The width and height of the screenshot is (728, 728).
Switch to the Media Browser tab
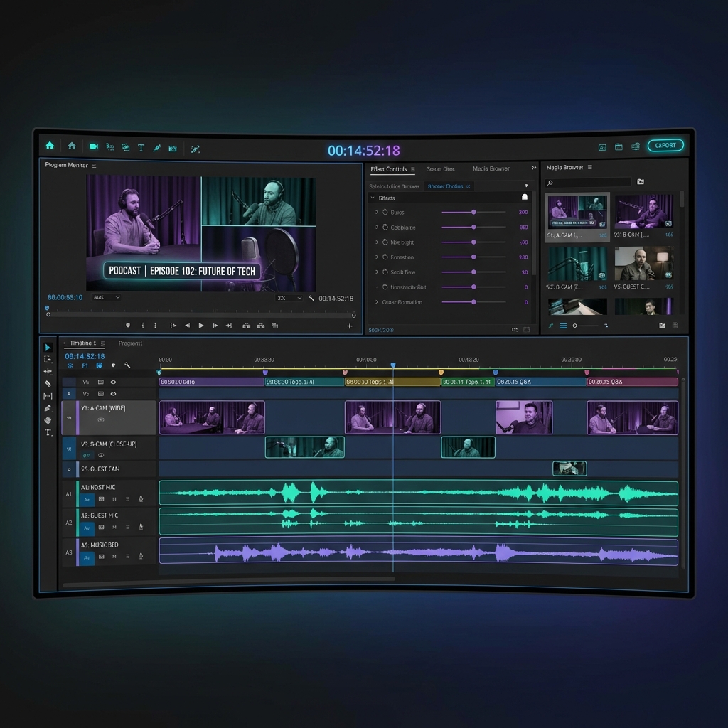pos(491,169)
